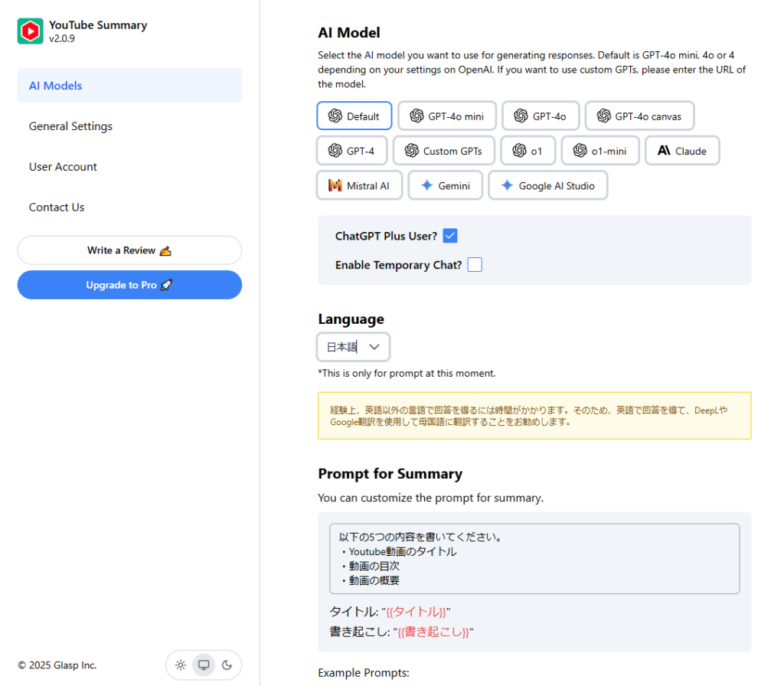
Task: Choose the Custom GPTs option
Action: [443, 151]
